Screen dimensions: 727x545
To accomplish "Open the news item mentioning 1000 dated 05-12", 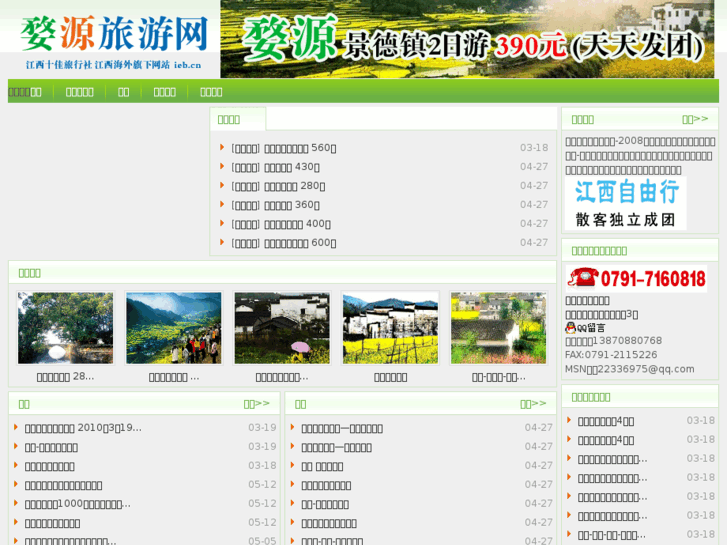I will point(78,504).
